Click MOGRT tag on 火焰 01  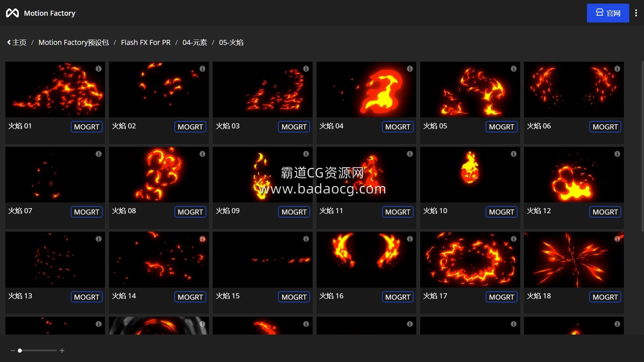(x=87, y=127)
